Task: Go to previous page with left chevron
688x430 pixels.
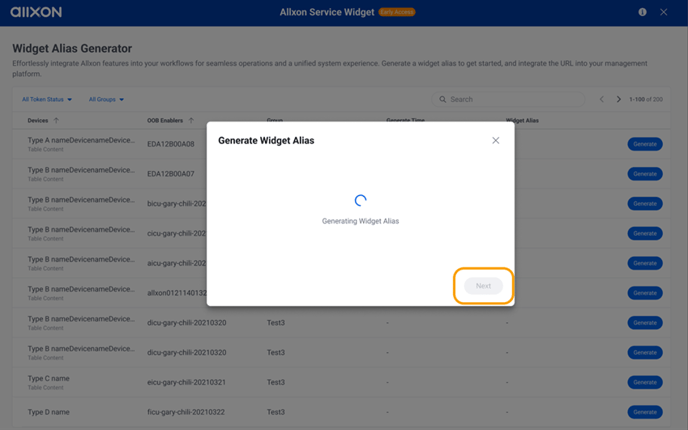Action: [x=602, y=99]
